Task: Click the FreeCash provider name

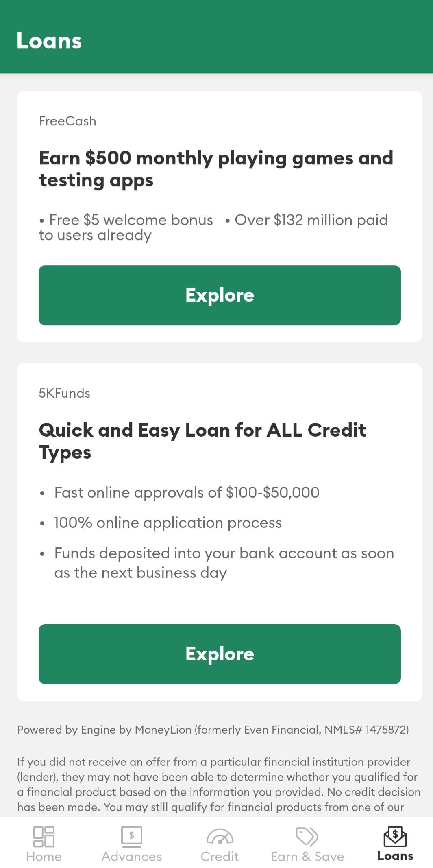Action: [67, 121]
